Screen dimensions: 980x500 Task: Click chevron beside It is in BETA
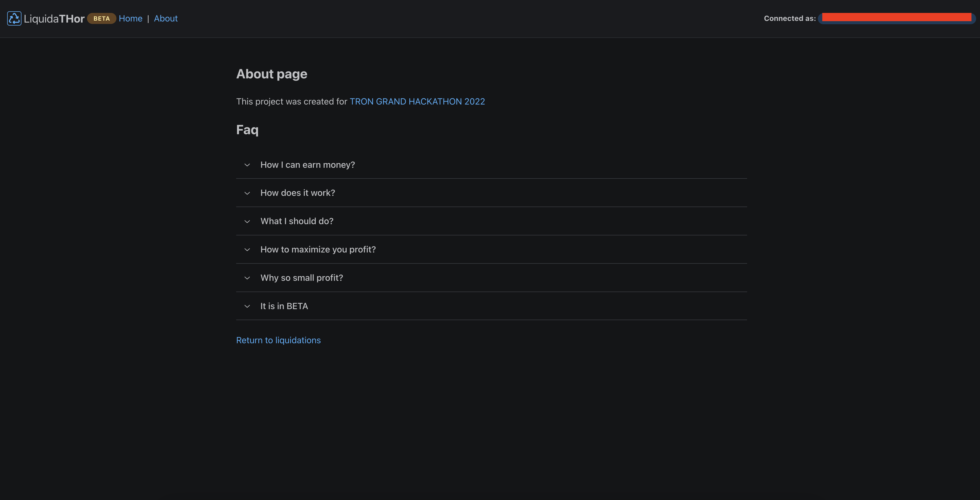(x=247, y=306)
